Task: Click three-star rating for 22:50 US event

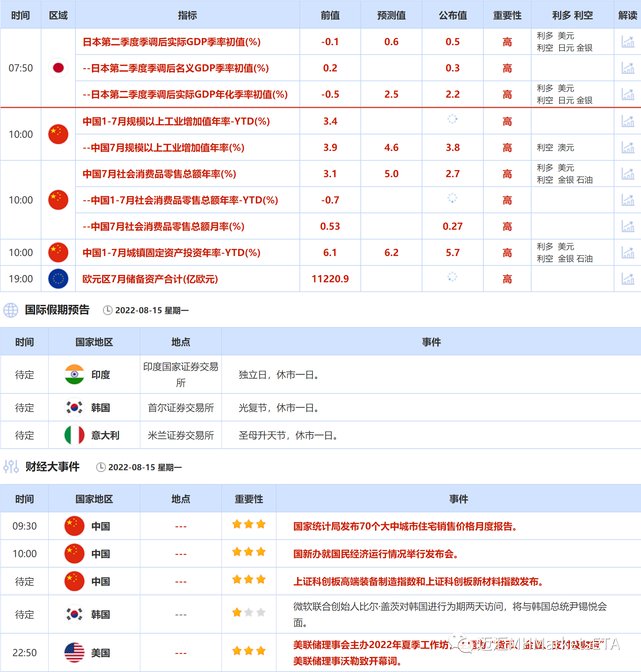Action: tap(249, 650)
